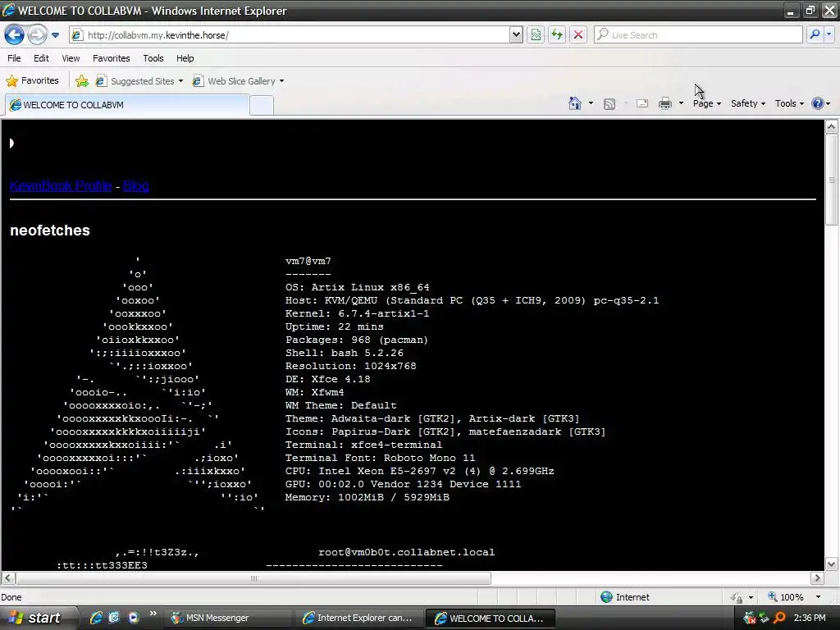Open the Page command menu

pyautogui.click(x=706, y=104)
